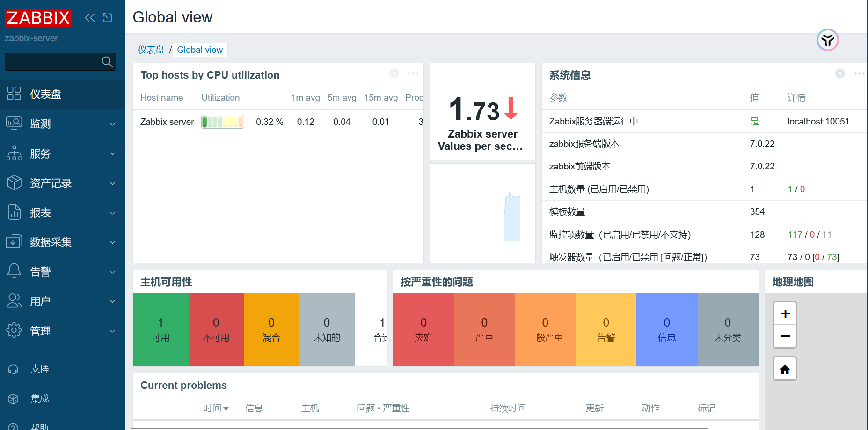Zoom in on the map with plus

pos(785,313)
